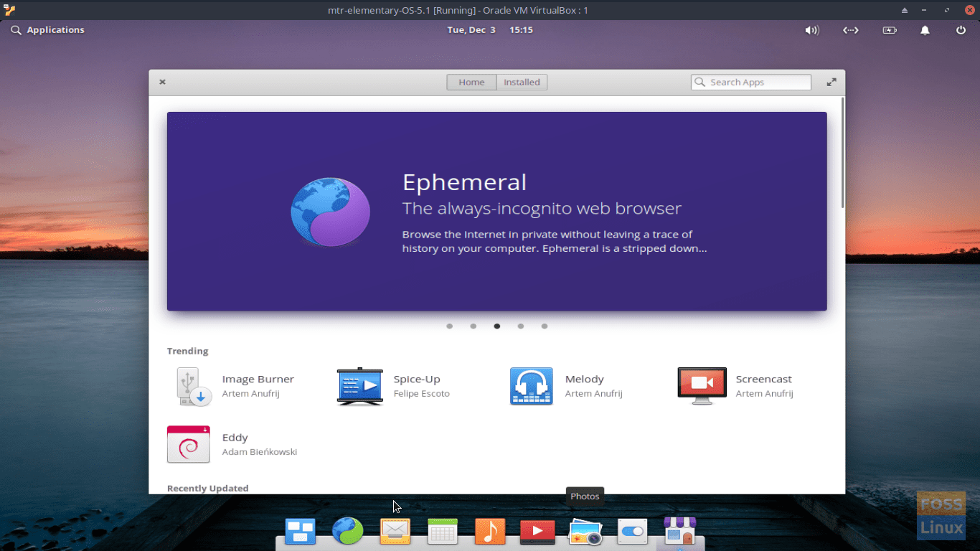Click the Recently Updated heading
980x551 pixels.
pos(208,489)
